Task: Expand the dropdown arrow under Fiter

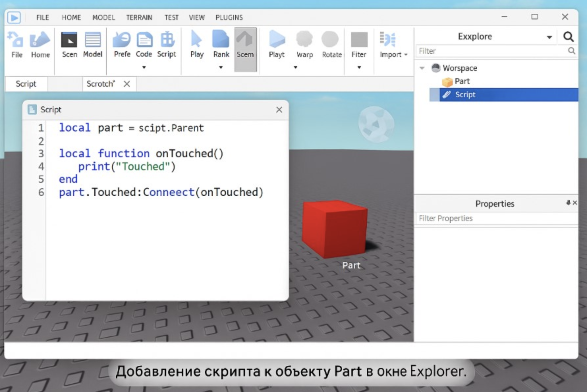Action: tap(359, 67)
